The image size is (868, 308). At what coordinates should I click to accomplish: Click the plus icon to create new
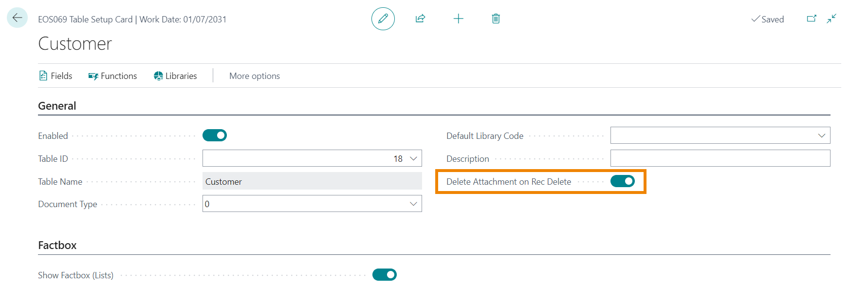(458, 19)
